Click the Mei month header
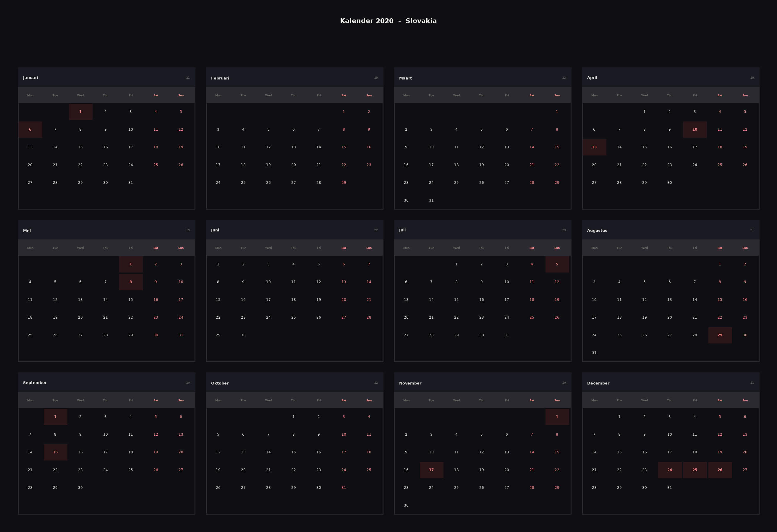777x532 pixels. (x=27, y=231)
